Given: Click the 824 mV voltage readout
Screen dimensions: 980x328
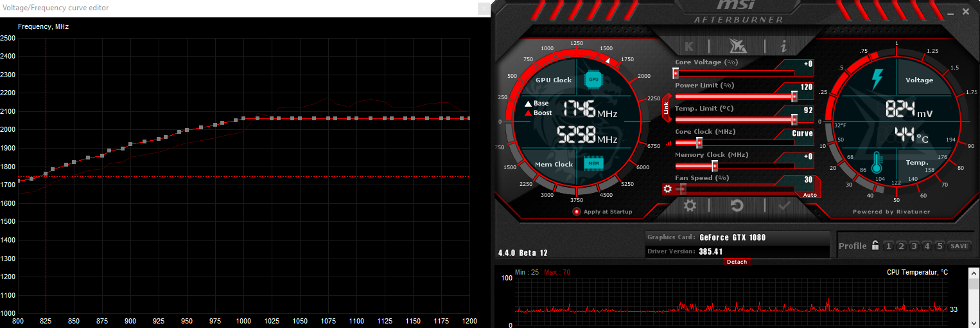Looking at the screenshot, I should [x=909, y=109].
